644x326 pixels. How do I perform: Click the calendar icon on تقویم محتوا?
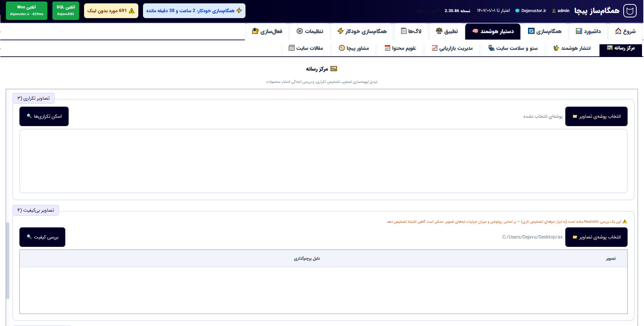pos(387,48)
